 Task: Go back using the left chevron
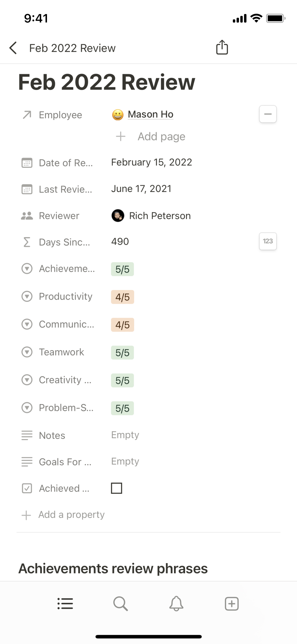(x=13, y=48)
